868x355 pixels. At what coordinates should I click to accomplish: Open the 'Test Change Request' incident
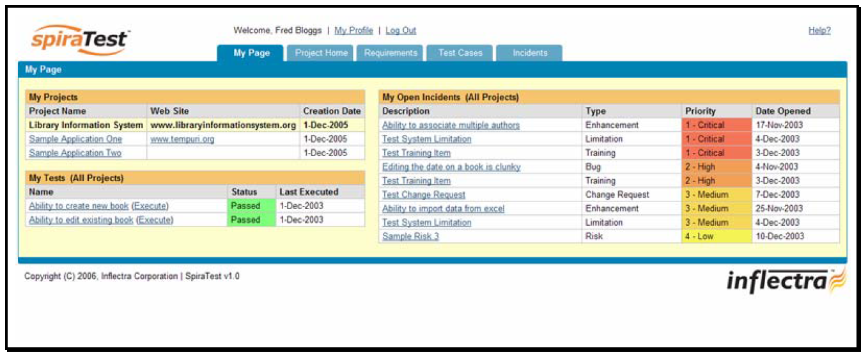424,194
